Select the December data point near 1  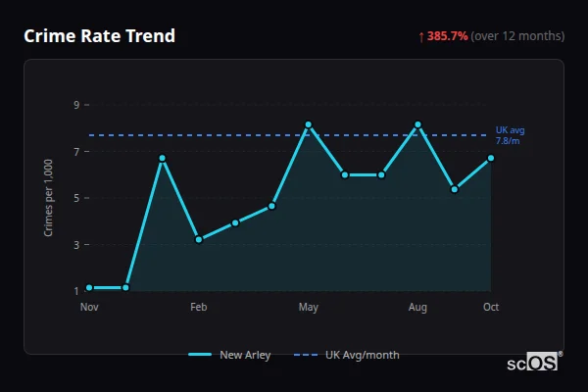click(x=126, y=288)
